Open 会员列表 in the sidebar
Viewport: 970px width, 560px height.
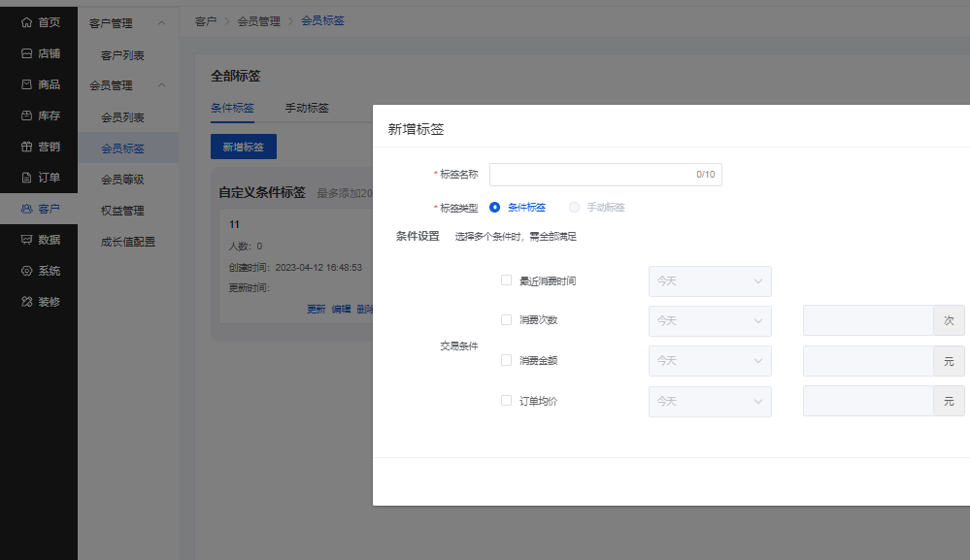pos(122,116)
